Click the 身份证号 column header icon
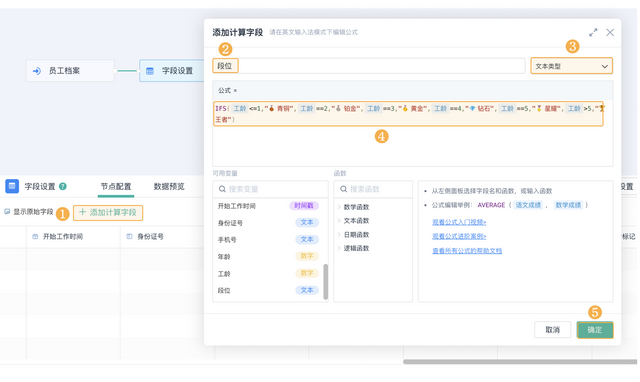The width and height of the screenshot is (640, 382). (129, 236)
